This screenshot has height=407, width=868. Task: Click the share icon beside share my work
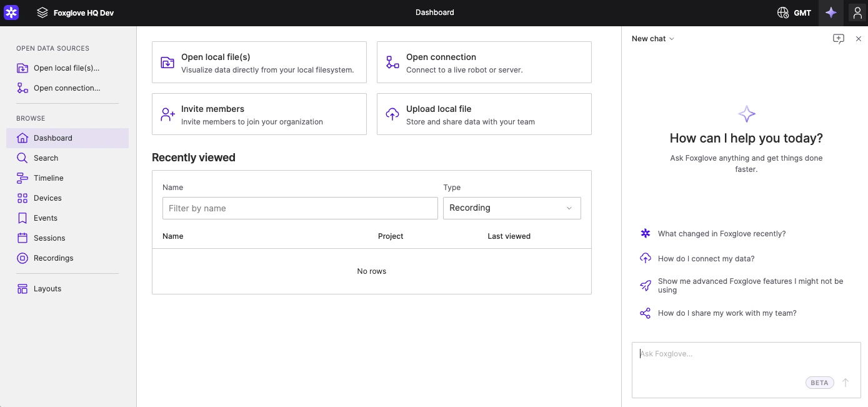[646, 313]
